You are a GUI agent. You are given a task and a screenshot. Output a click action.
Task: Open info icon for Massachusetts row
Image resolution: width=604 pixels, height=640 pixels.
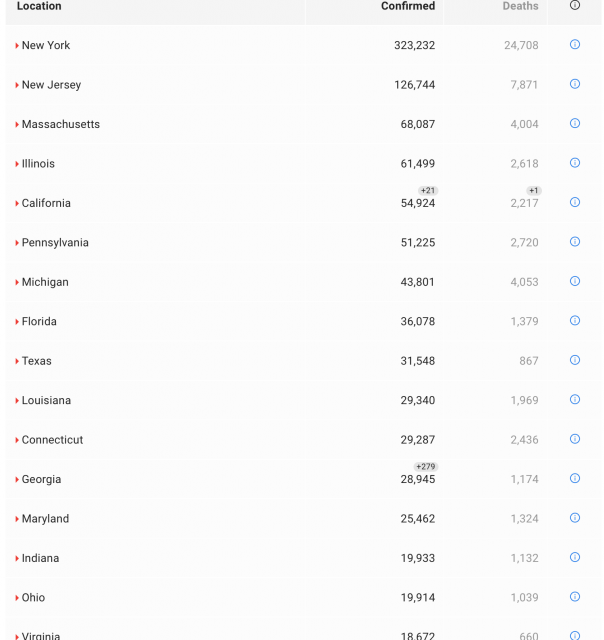[x=575, y=124]
